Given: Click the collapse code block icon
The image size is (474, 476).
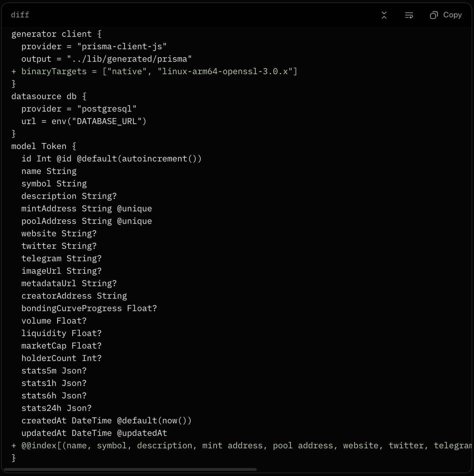Looking at the screenshot, I should 384,15.
